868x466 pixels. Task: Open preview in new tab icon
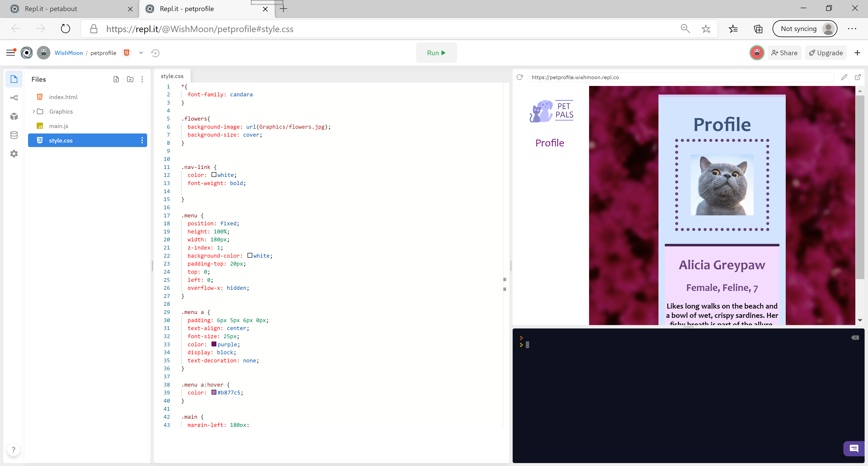(x=858, y=77)
